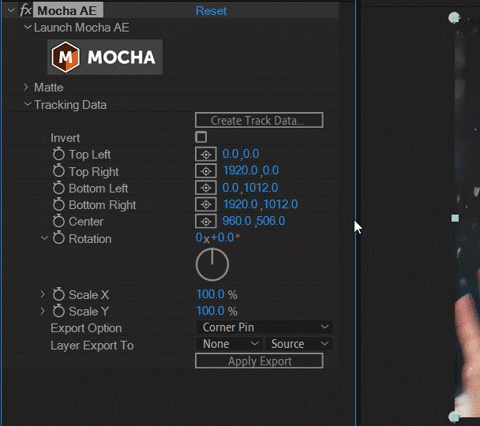Open the Layer Export To None dropdown

[229, 344]
